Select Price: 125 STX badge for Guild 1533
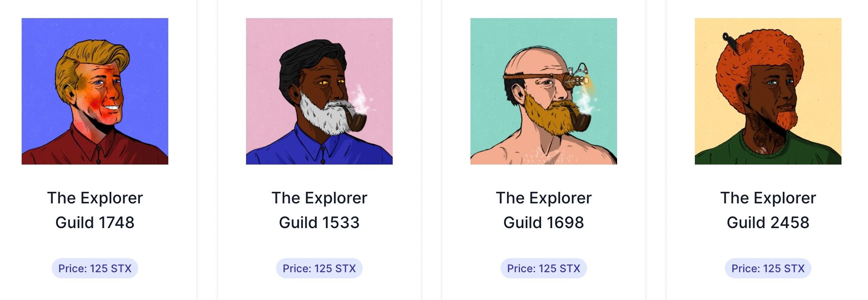 click(319, 268)
